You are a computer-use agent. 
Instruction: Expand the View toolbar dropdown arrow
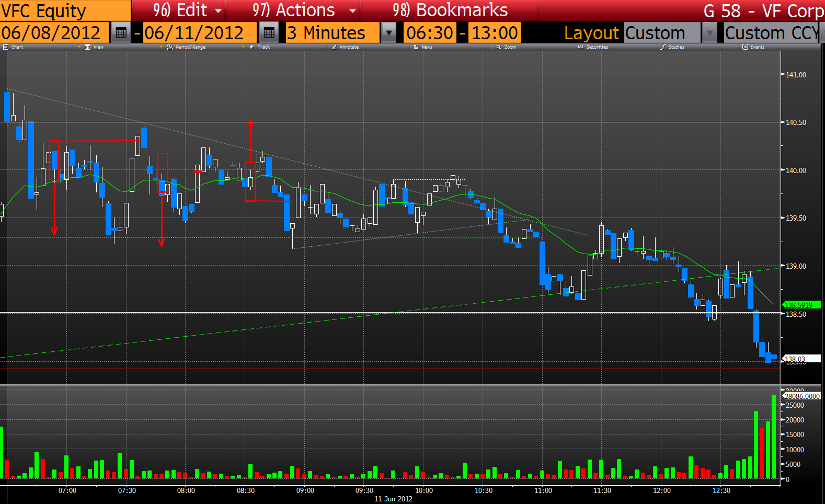point(161,47)
